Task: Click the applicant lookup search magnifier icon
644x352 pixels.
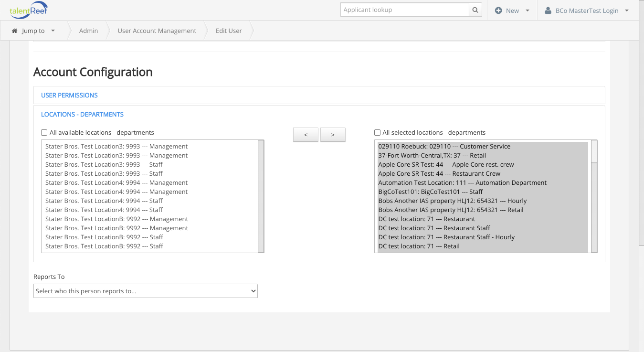Action: point(475,10)
